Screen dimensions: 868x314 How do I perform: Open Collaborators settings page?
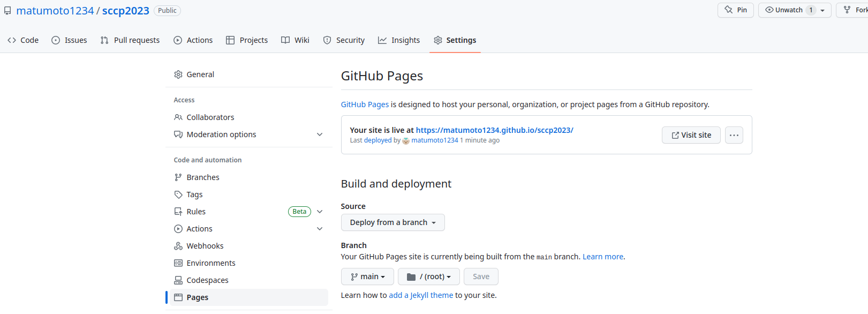[249, 117]
